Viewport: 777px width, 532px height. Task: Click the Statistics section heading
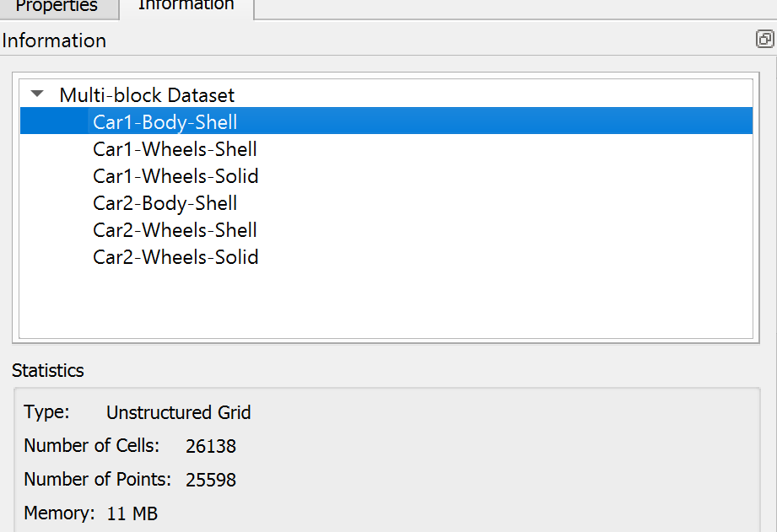pyautogui.click(x=47, y=370)
